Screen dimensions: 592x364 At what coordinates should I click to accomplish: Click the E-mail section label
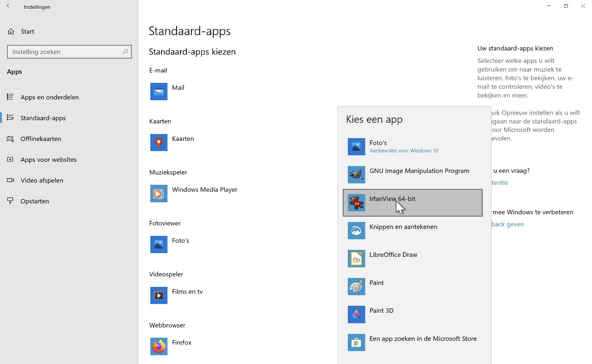(x=158, y=70)
